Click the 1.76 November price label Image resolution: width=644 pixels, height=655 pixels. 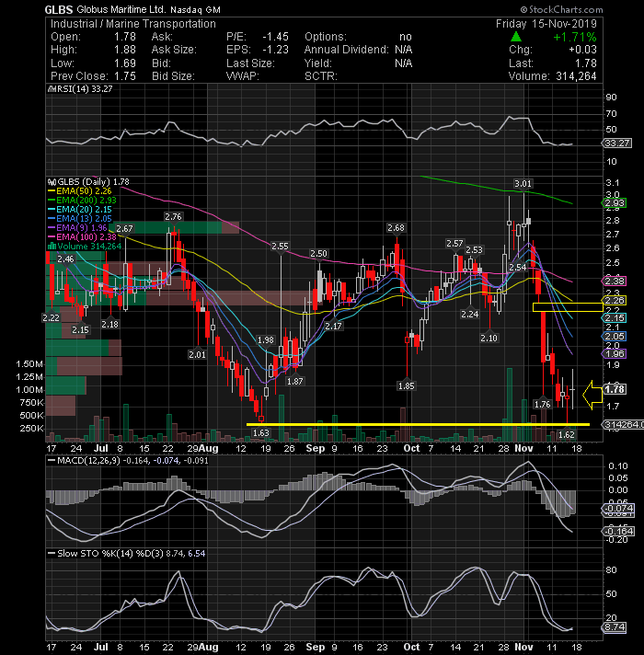543,405
